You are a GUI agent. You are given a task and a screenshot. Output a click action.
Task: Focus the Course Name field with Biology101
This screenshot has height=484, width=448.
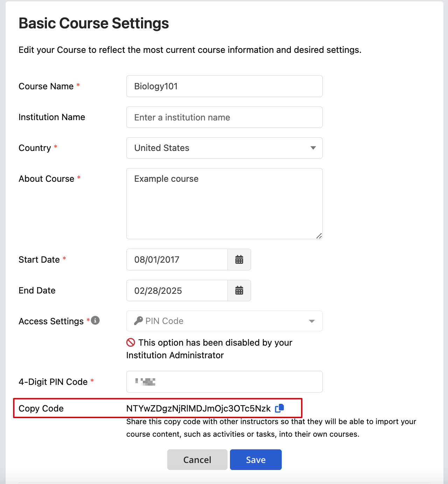(x=224, y=86)
